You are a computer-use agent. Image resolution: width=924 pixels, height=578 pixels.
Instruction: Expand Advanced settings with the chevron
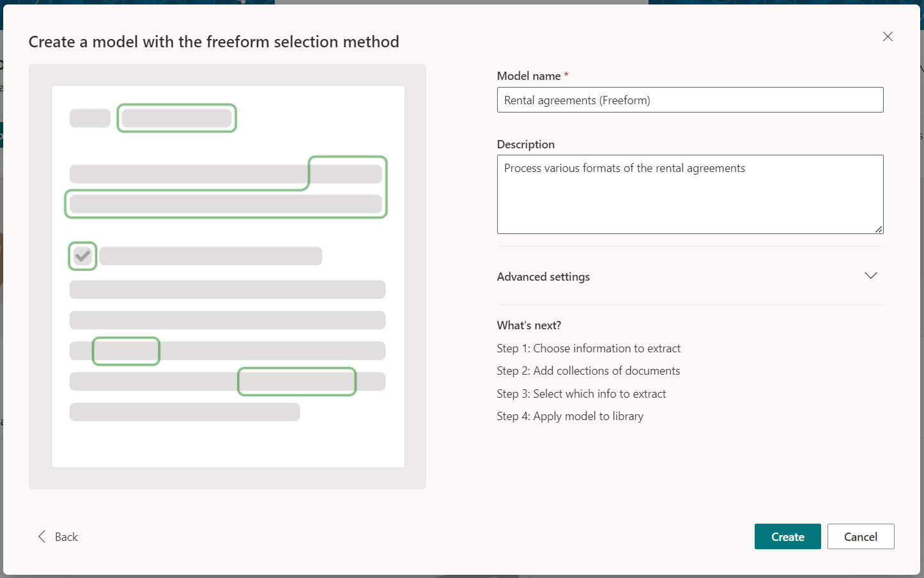[870, 276]
